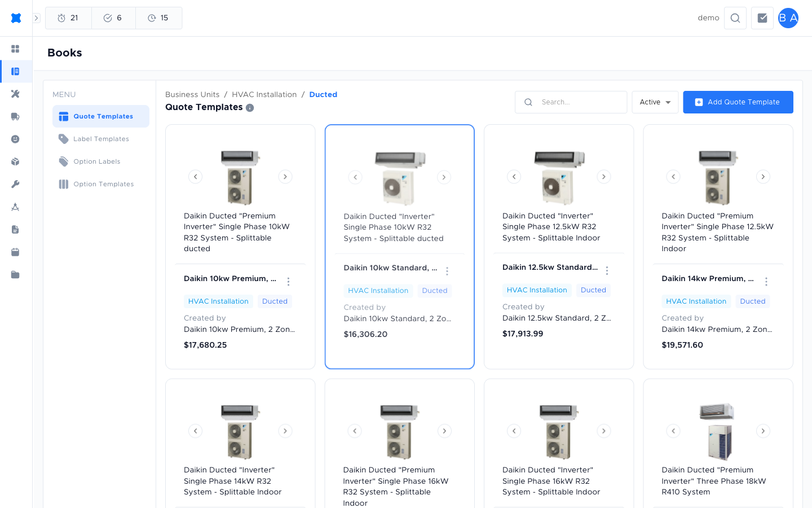Image resolution: width=812 pixels, height=508 pixels.
Task: Click Add Quote Template button
Action: point(738,102)
